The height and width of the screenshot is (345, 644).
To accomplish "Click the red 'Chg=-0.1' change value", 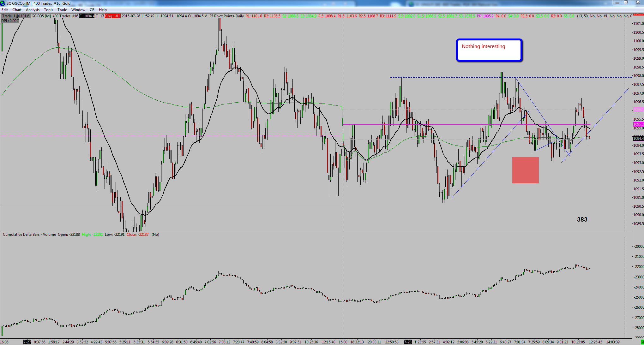I will 113,16.
